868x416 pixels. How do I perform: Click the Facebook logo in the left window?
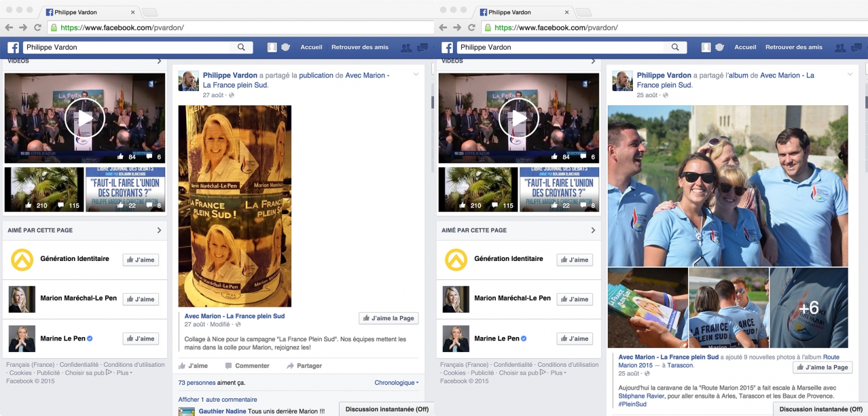coord(13,48)
